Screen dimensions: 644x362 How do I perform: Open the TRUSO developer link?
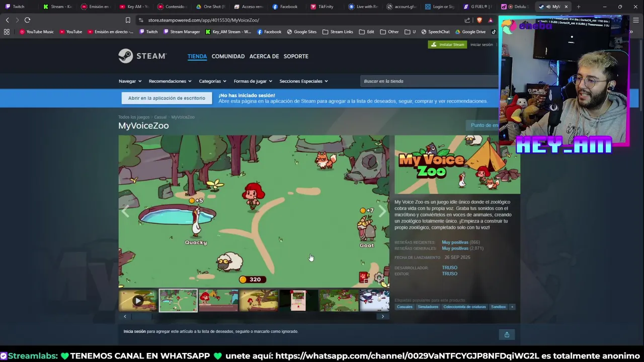(449, 267)
